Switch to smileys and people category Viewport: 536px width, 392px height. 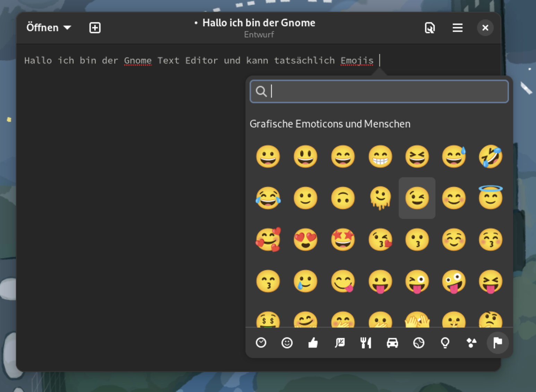coord(287,343)
